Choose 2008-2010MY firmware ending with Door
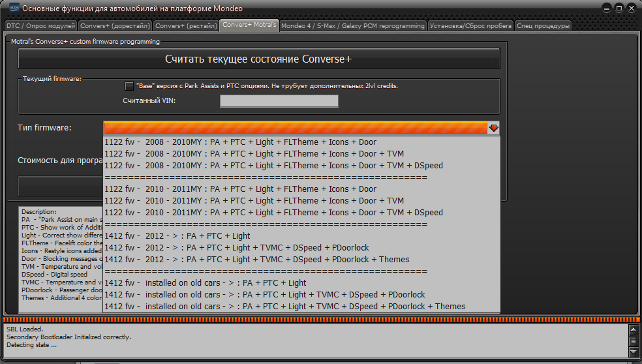Screen dimensions: 642x364 click(x=301, y=142)
